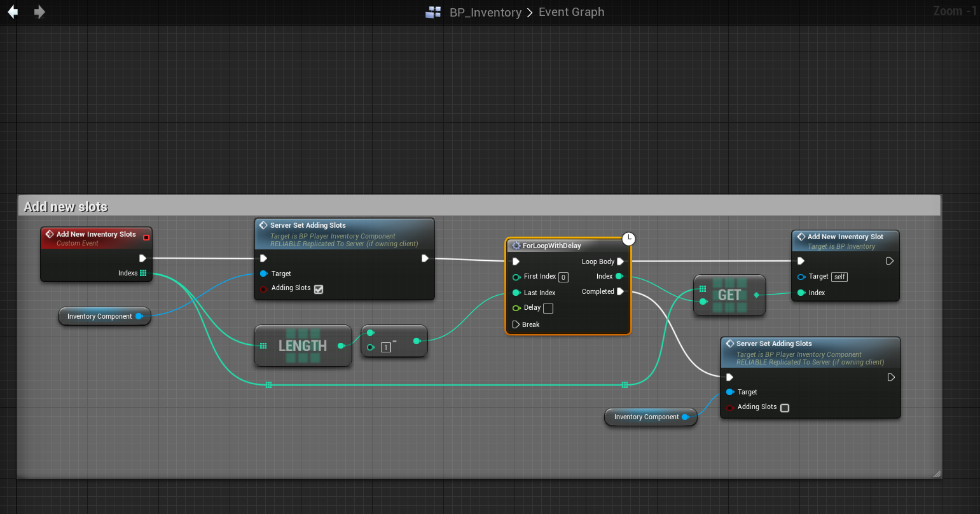Screen dimensions: 980x514
Task: Check the unchecked Adding Slots checkbox
Action: tap(785, 408)
